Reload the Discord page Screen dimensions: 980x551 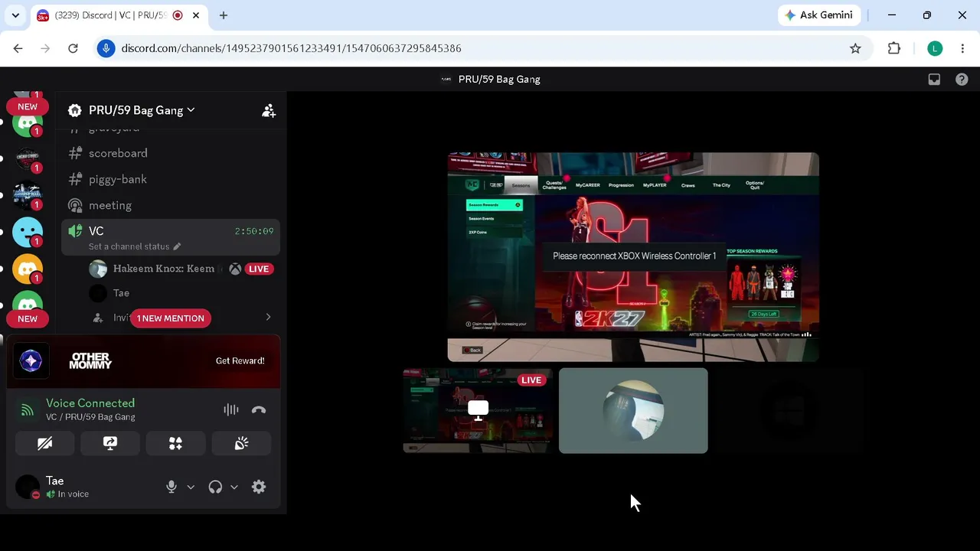[73, 48]
